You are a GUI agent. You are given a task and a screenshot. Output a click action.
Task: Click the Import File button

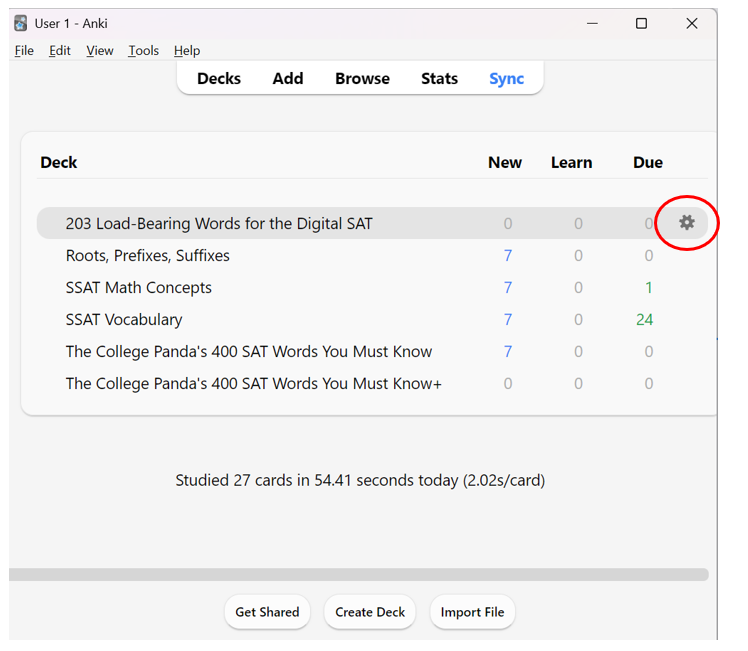(472, 612)
